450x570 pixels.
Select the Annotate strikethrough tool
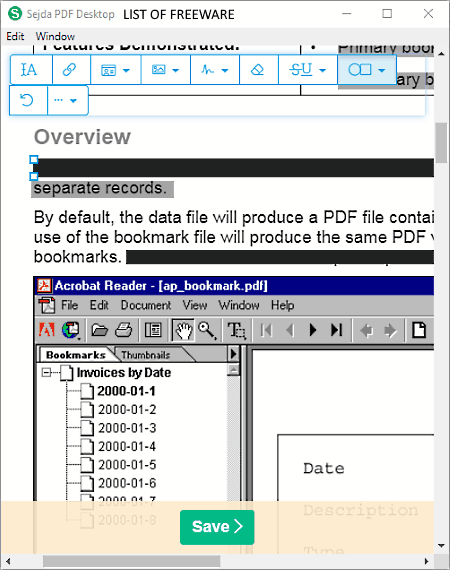[x=308, y=69]
